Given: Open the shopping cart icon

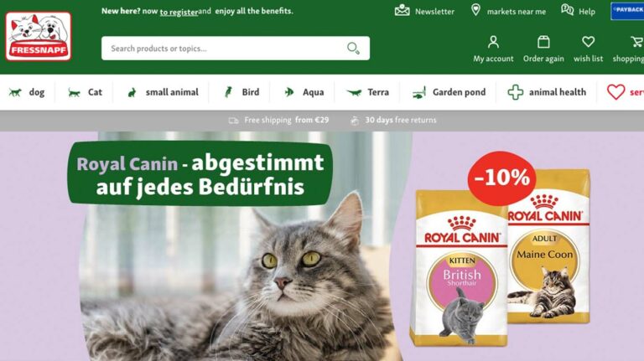Looking at the screenshot, I should click(637, 42).
